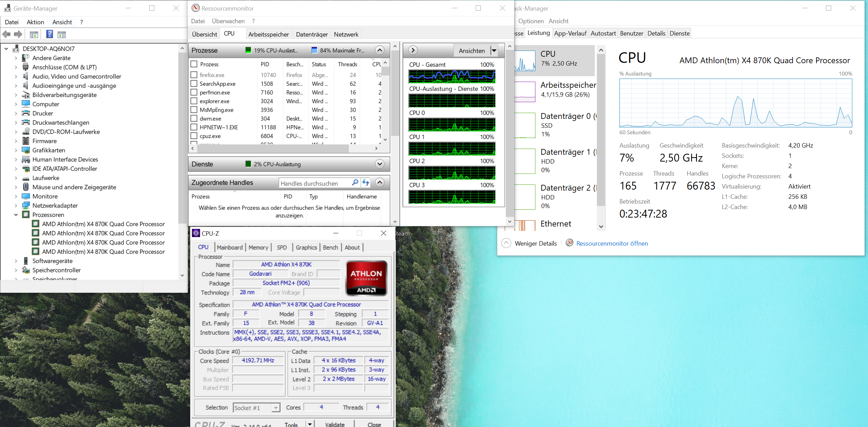Click the Ressourcenmonitor öffnen link
This screenshot has width=868, height=427.
[x=612, y=244]
